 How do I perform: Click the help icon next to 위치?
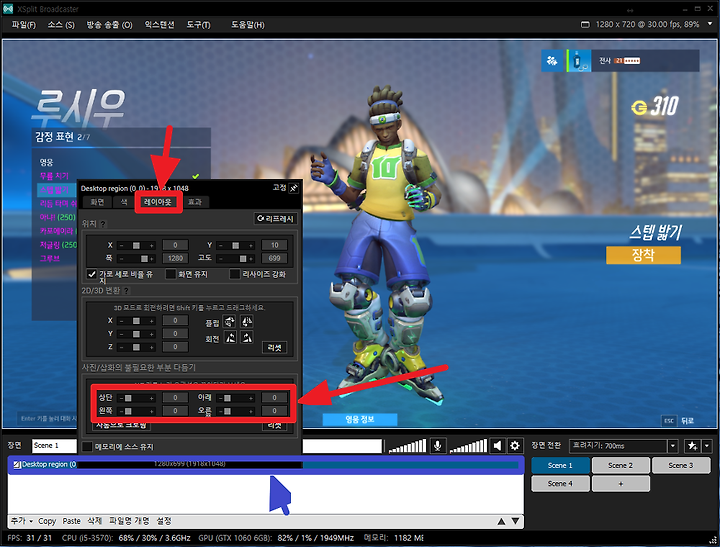pos(103,224)
